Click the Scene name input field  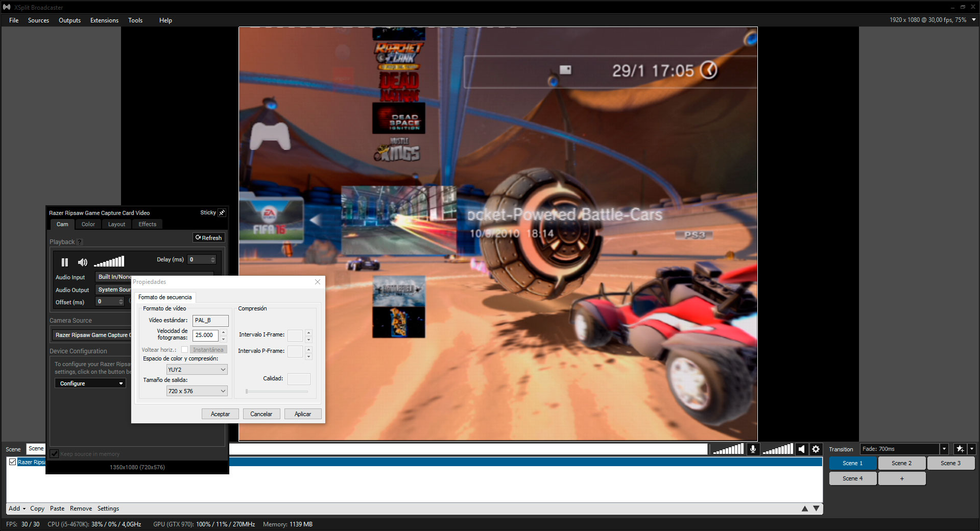pyautogui.click(x=368, y=449)
